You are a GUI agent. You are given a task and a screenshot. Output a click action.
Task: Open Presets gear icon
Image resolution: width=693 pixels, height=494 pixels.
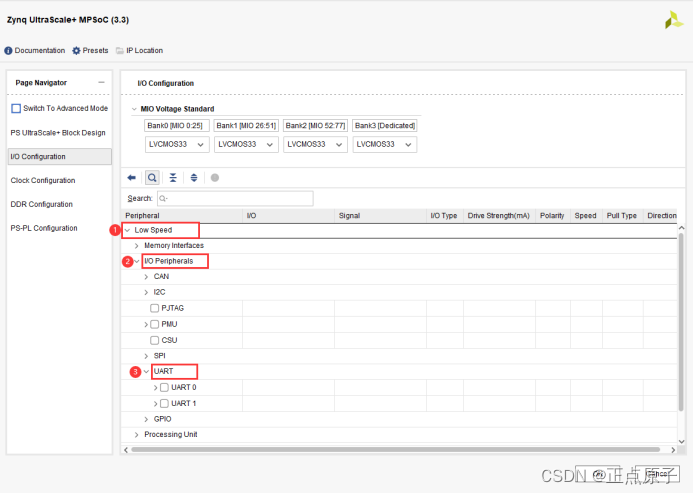click(x=76, y=51)
